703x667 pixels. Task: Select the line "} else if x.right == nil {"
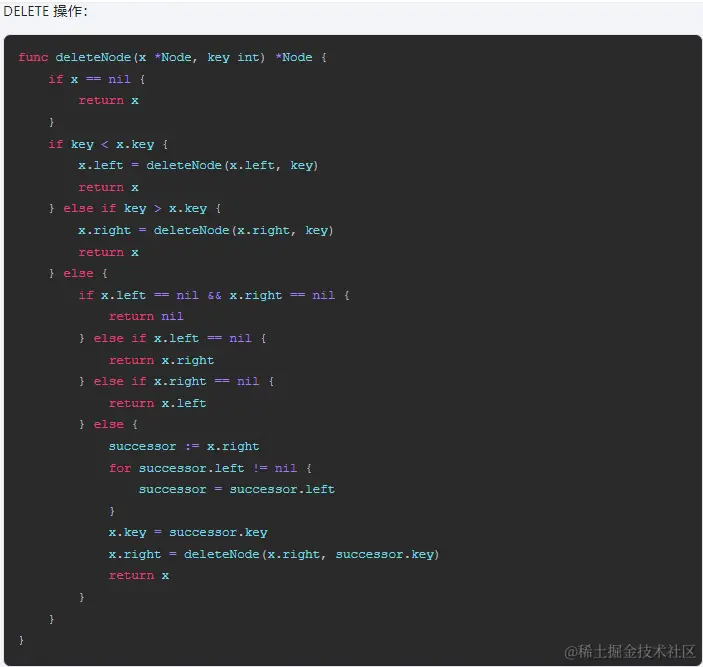click(x=176, y=381)
